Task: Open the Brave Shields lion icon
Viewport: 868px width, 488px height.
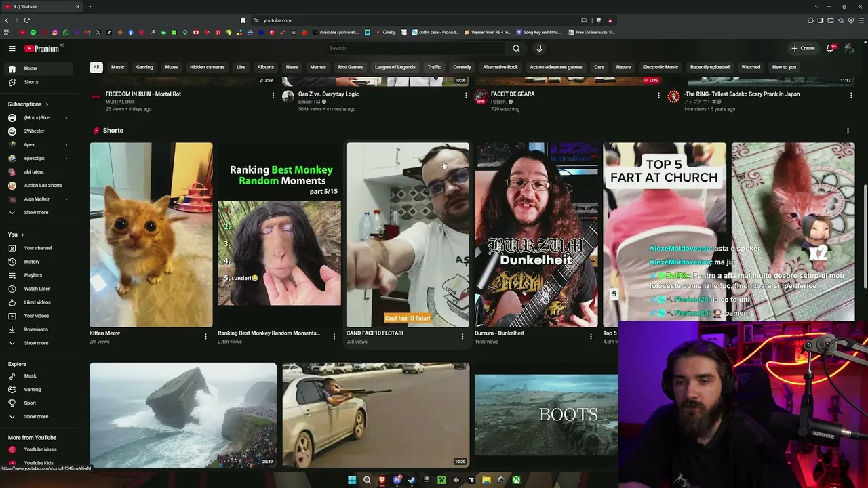Action: pyautogui.click(x=598, y=20)
